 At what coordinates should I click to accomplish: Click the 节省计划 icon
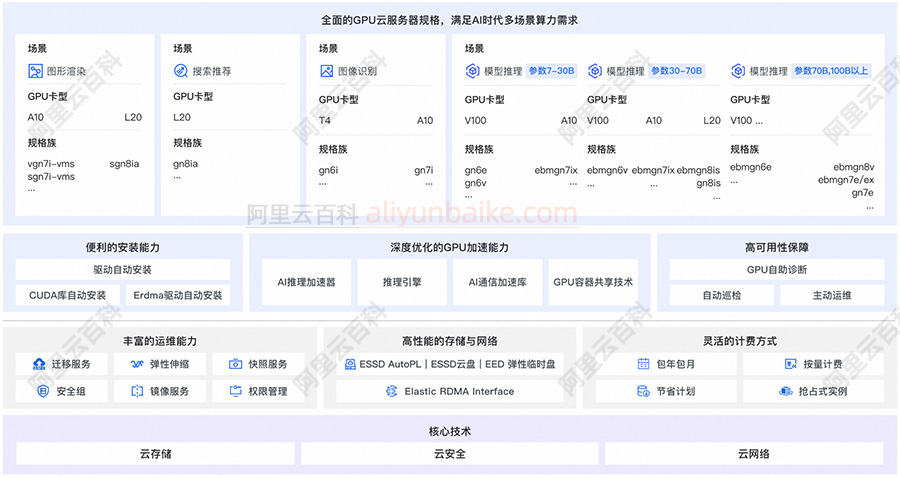click(643, 391)
